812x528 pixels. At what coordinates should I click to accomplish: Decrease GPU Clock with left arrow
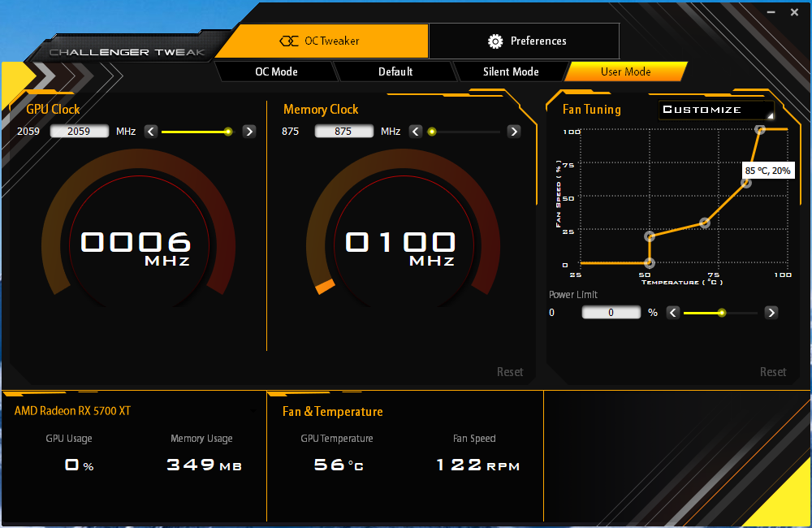tap(151, 132)
